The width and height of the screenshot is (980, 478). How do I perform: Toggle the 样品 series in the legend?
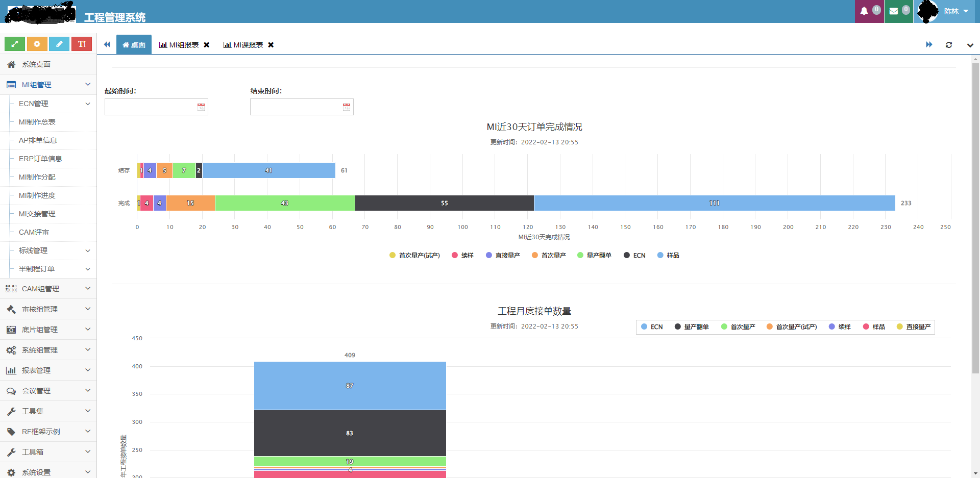669,255
